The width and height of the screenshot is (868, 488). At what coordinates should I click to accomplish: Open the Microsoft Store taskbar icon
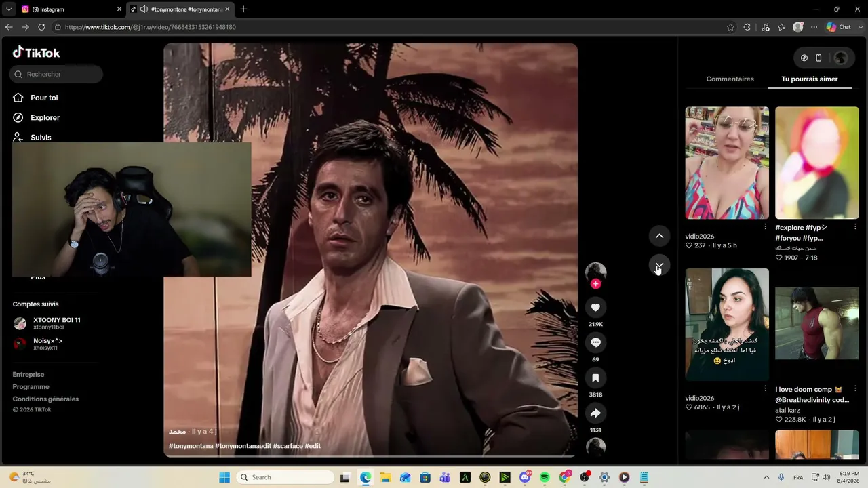tap(425, 477)
